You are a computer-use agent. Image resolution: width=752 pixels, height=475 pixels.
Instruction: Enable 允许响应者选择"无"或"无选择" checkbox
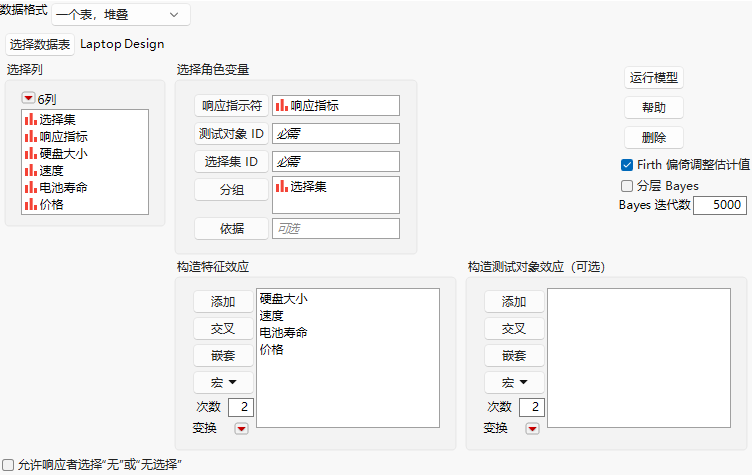click(8, 464)
